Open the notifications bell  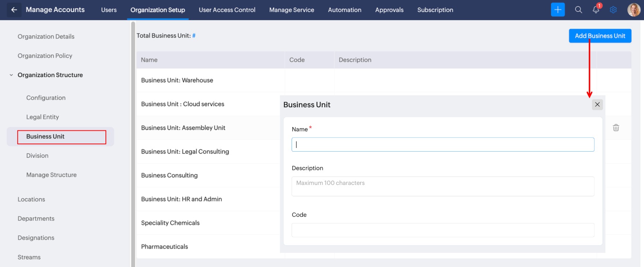pos(596,10)
